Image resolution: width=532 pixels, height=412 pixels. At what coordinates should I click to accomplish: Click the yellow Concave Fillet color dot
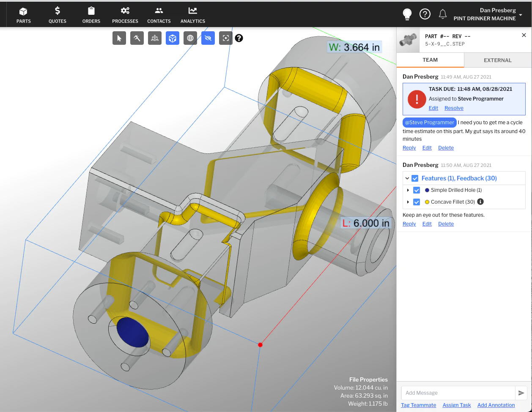tap(427, 202)
